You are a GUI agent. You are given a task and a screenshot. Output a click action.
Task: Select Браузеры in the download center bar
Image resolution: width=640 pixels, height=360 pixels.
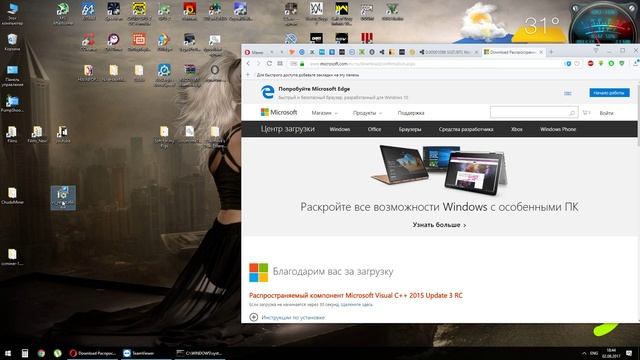(410, 129)
